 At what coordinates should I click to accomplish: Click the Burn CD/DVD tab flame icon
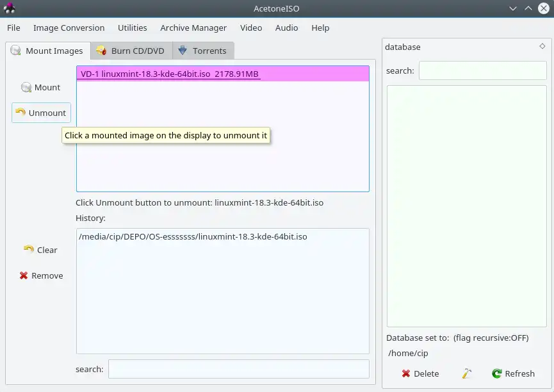[101, 51]
